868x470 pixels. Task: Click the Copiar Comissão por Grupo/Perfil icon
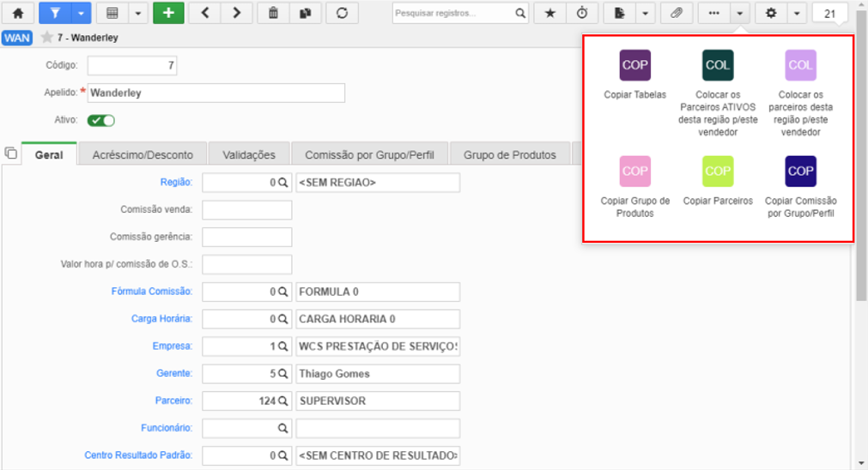pyautogui.click(x=800, y=171)
